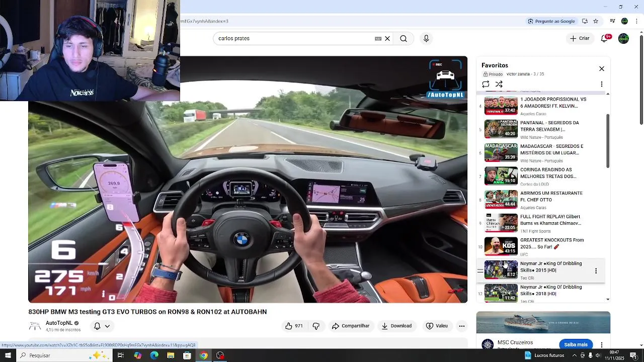
Task: Expand hidden system tray icons chevron
Action: tap(575, 355)
